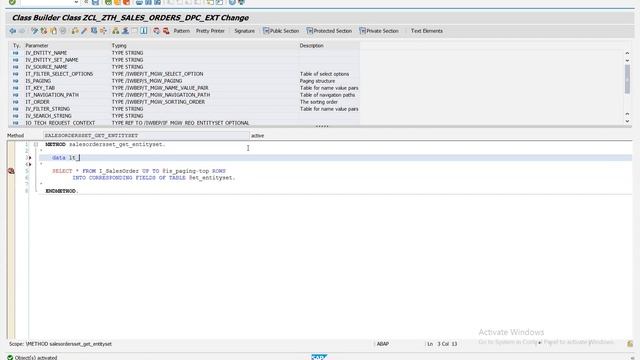Set external breakpoint icon
Screen dimensions: 640x360
point(166,31)
